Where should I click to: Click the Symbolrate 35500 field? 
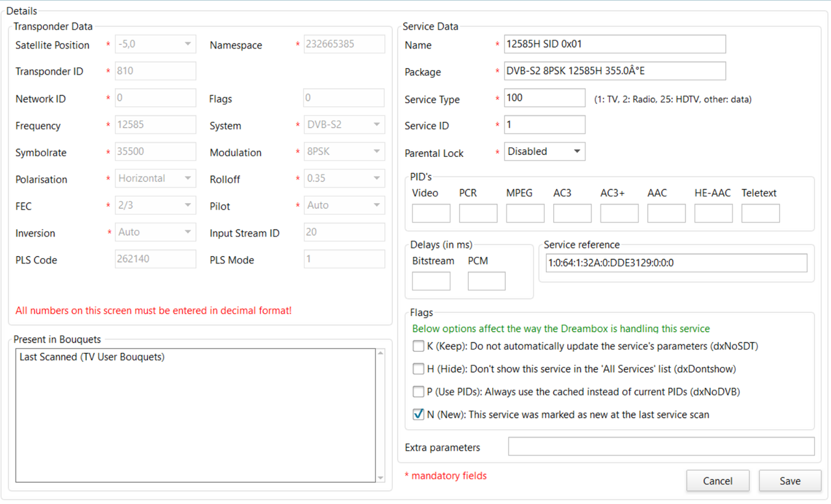click(155, 152)
